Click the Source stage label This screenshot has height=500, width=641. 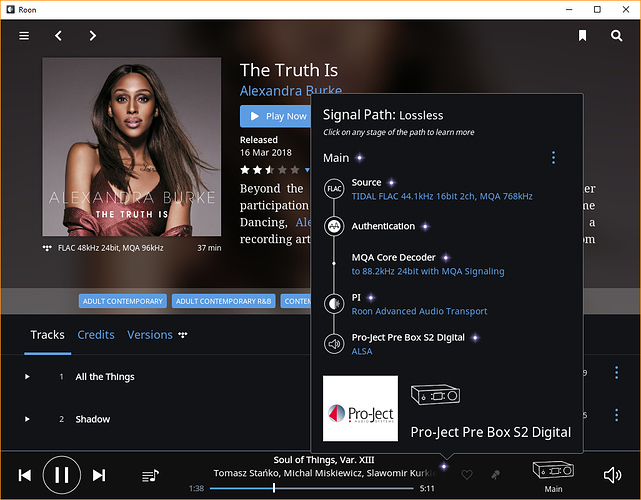366,182
